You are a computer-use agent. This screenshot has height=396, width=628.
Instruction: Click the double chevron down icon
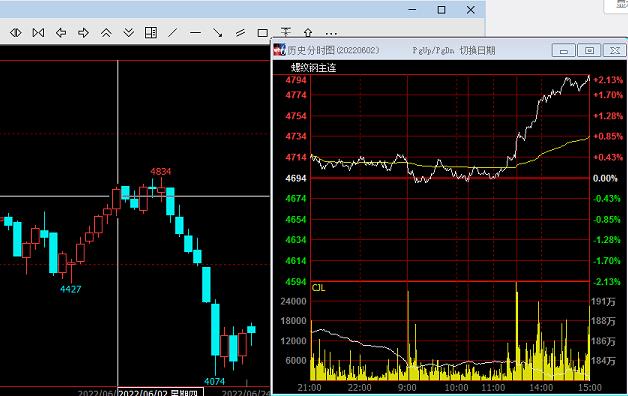tap(129, 32)
